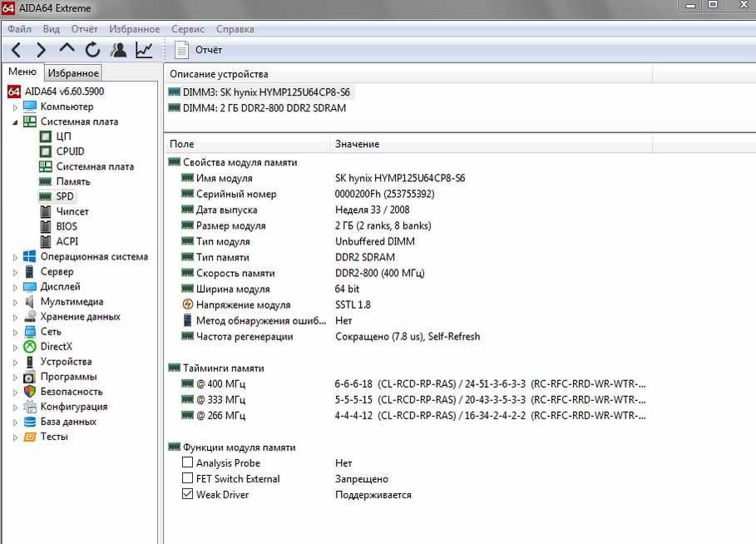
Task: Switch to the Меню tab
Action: (x=22, y=72)
